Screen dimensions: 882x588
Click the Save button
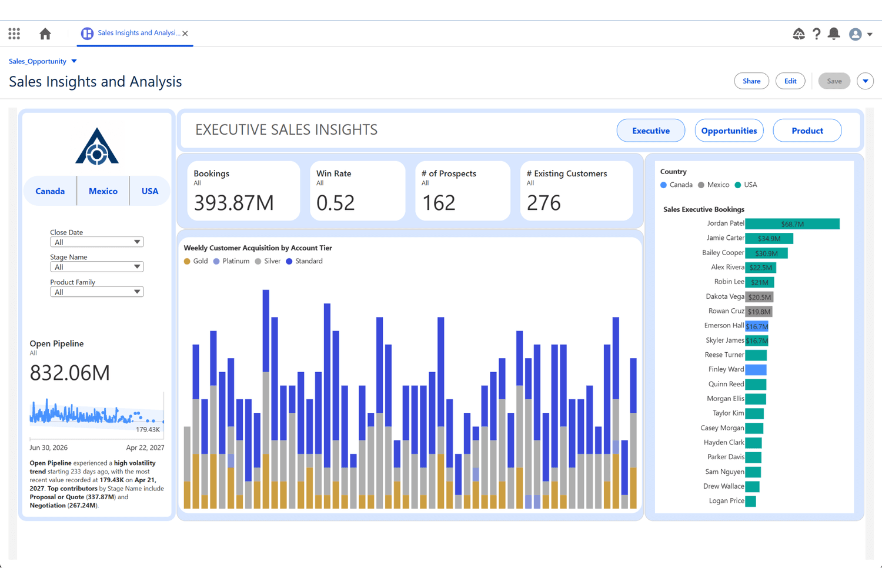pos(834,81)
